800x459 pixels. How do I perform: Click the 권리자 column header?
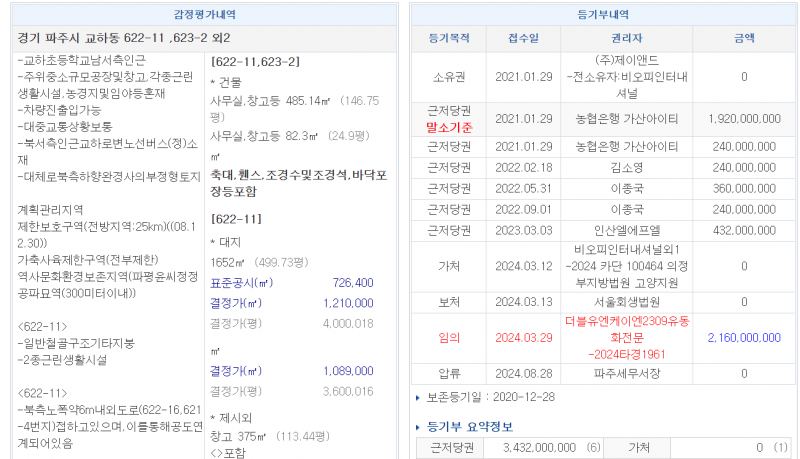(626, 38)
